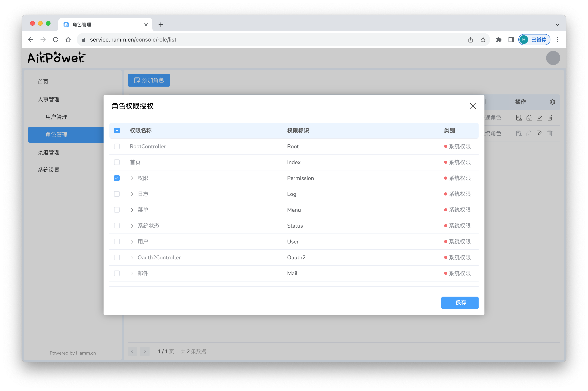Click the delete trash icon in first role row

550,118
